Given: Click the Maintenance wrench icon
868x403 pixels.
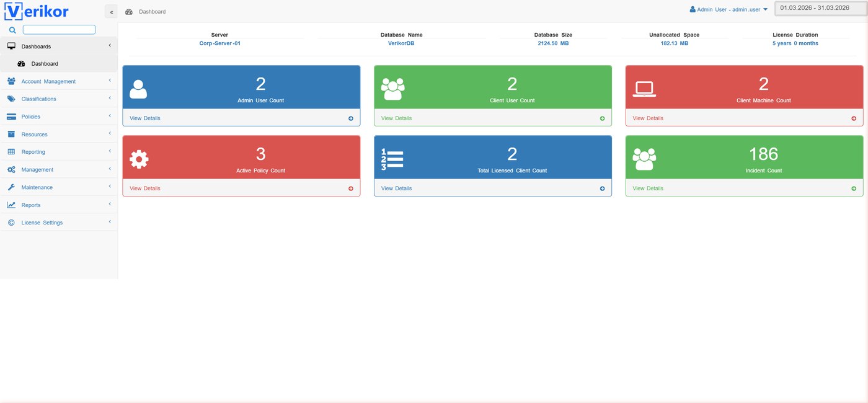Looking at the screenshot, I should click(x=11, y=187).
